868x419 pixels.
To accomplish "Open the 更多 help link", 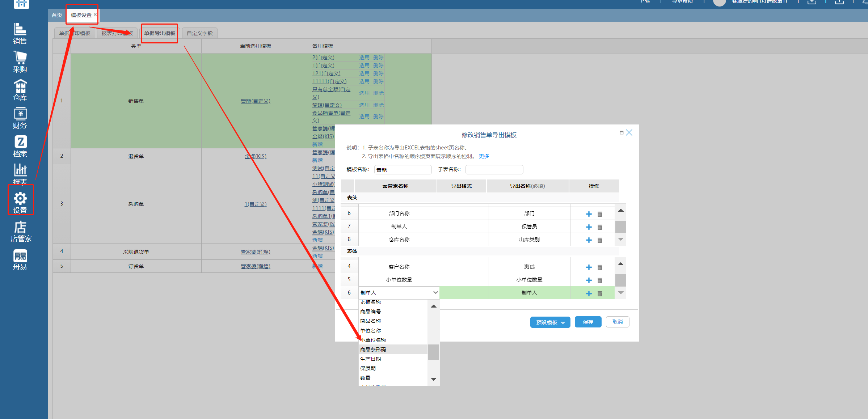I will pos(484,156).
